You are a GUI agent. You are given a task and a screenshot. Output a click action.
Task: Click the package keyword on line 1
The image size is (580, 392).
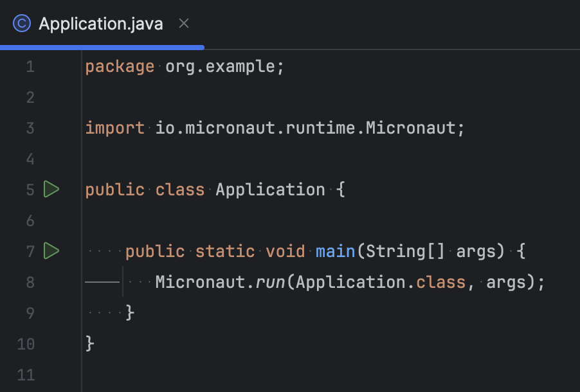(119, 66)
